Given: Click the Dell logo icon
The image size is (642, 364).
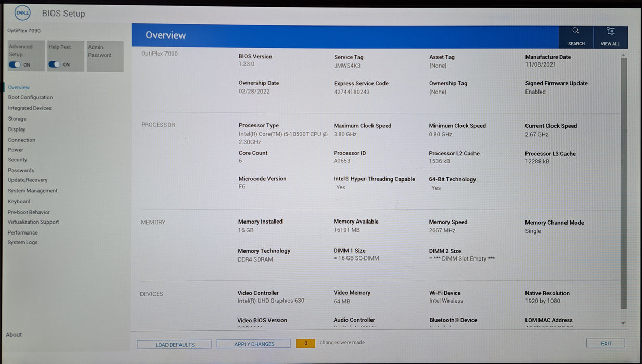Looking at the screenshot, I should 22,12.
